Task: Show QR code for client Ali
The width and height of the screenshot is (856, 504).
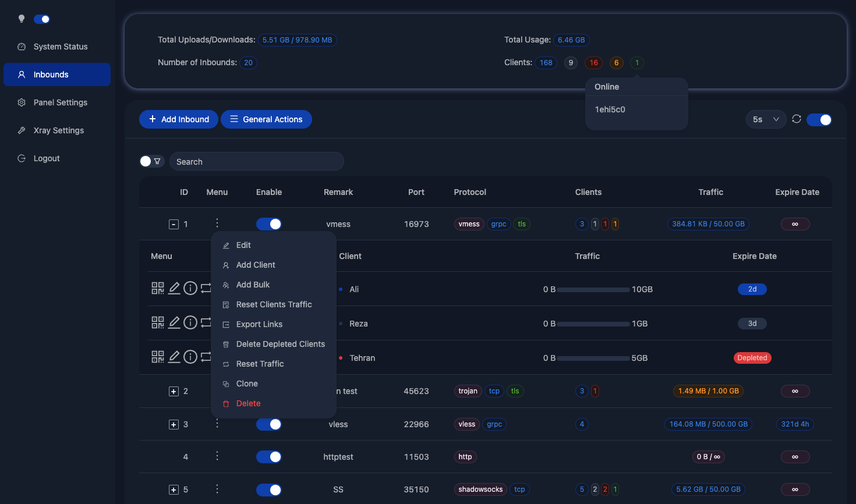Action: [x=157, y=288]
